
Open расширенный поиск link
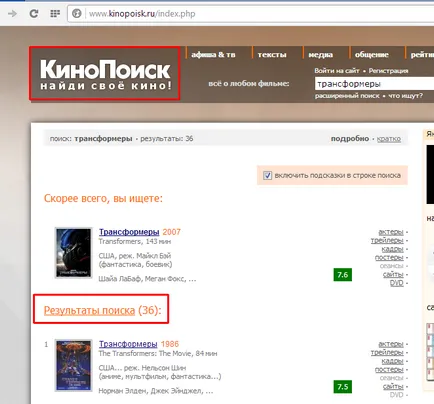(x=347, y=96)
